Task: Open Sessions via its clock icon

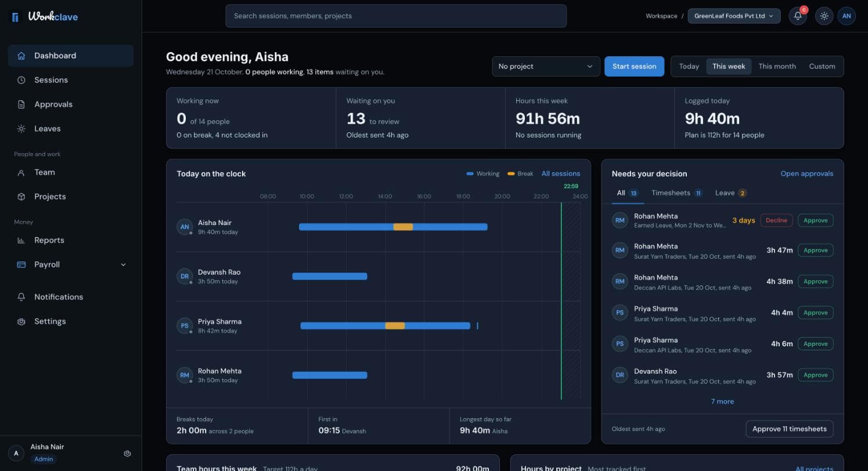Action: pyautogui.click(x=21, y=80)
